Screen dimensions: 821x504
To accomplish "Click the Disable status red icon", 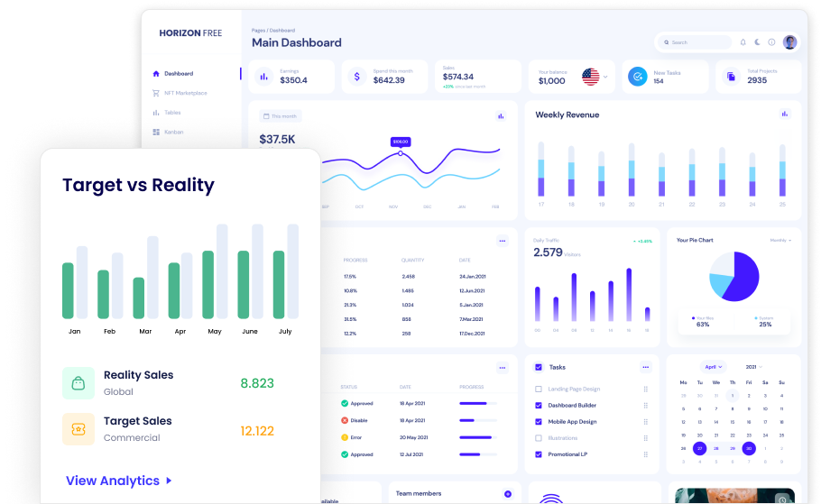I will pyautogui.click(x=345, y=420).
